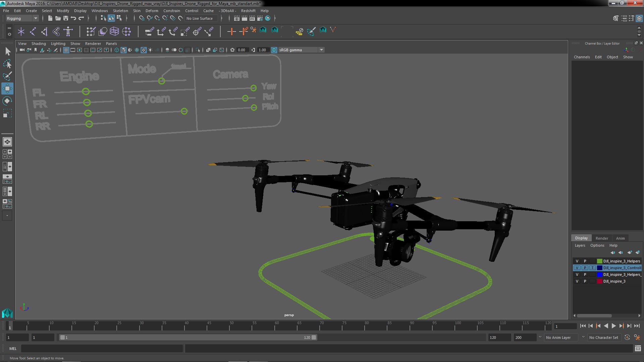The height and width of the screenshot is (362, 644).
Task: Open the Redshift menu
Action: coord(248,11)
